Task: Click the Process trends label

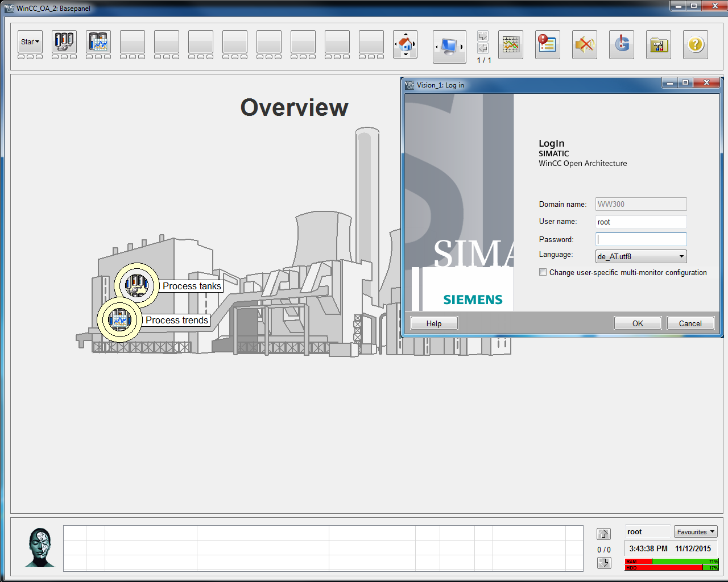Action: point(177,320)
